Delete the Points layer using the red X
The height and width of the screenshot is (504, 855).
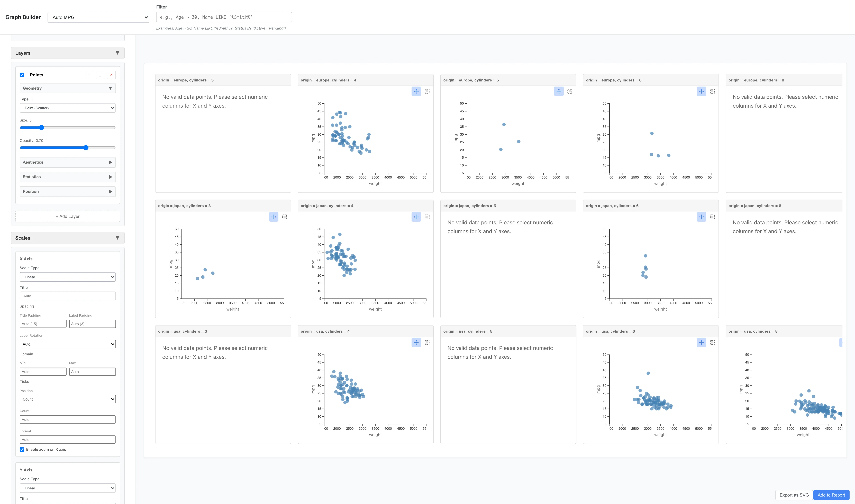point(111,75)
